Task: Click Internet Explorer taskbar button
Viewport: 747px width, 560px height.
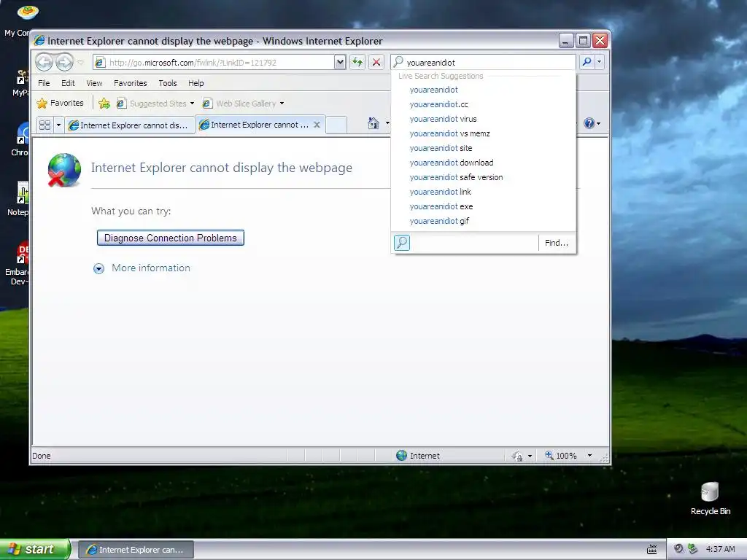Action: pos(136,550)
